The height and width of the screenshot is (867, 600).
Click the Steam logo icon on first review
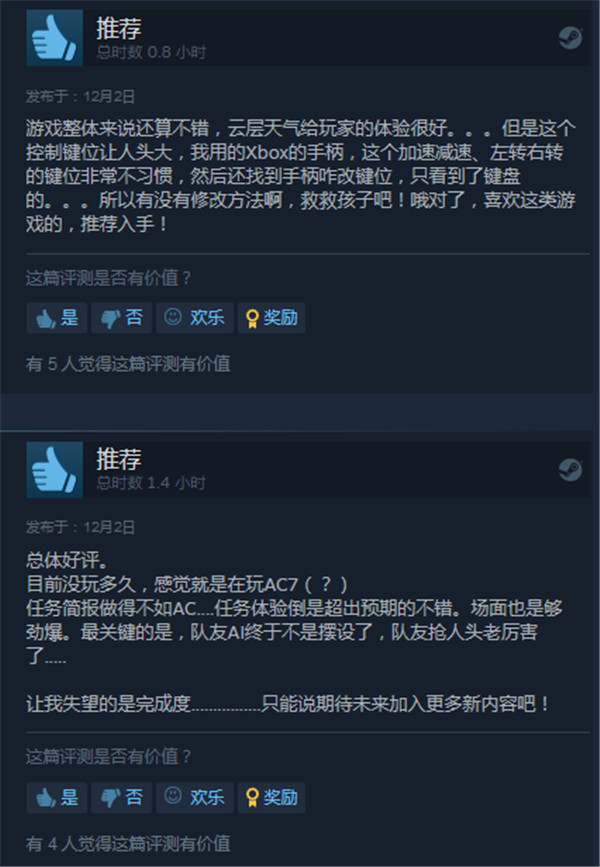570,38
